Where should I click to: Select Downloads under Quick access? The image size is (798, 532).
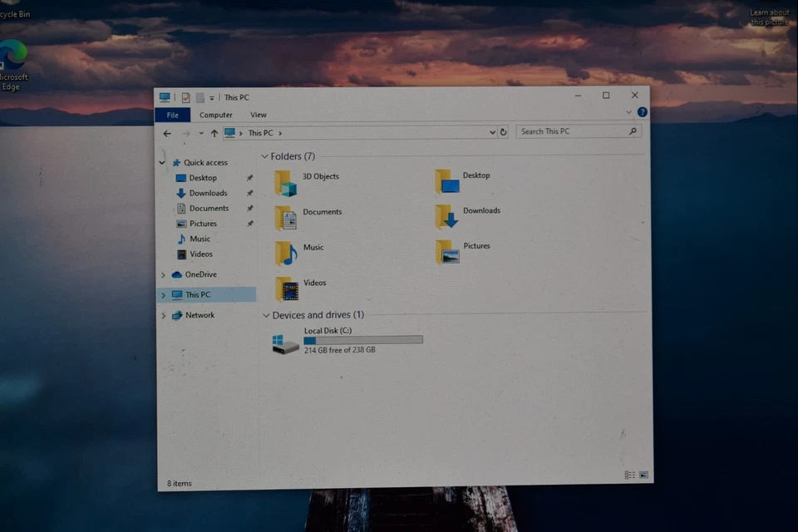[x=208, y=193]
